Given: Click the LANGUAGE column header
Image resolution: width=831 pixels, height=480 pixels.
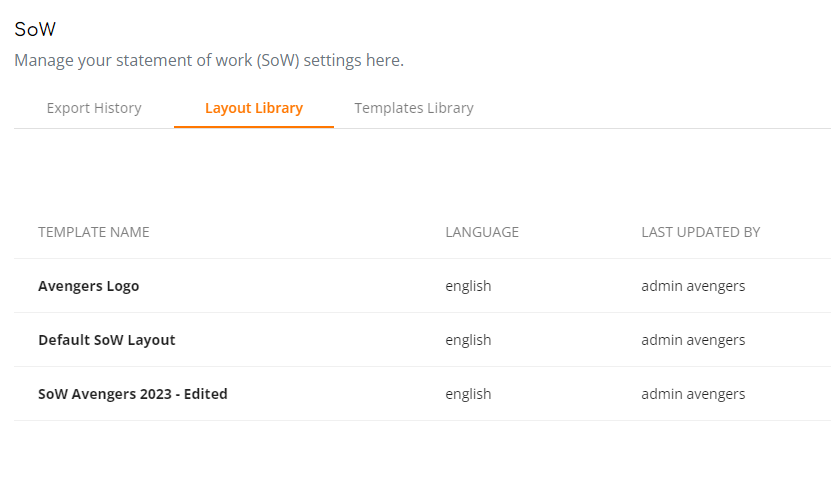Looking at the screenshot, I should tap(482, 232).
